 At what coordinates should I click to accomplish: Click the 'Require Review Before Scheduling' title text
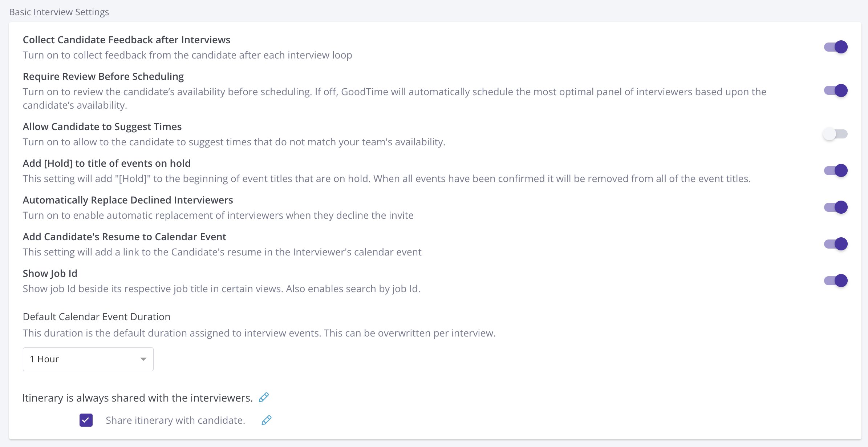(103, 76)
